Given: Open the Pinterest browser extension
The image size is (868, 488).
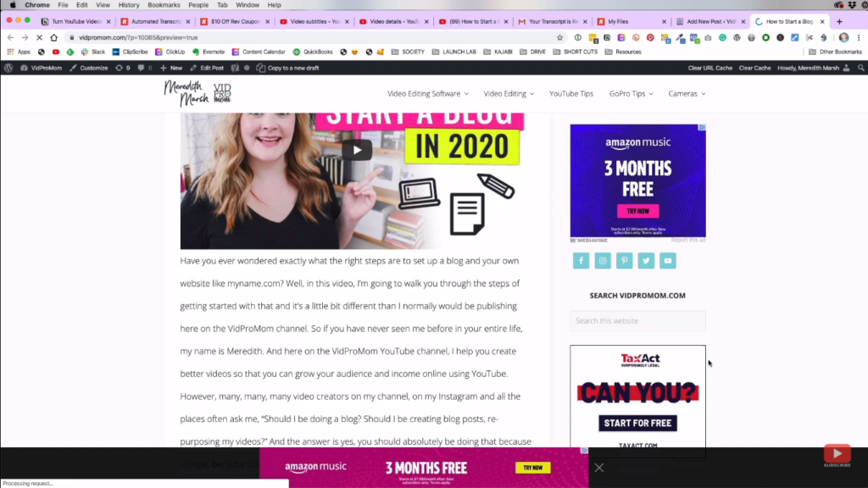Looking at the screenshot, I should 650,37.
